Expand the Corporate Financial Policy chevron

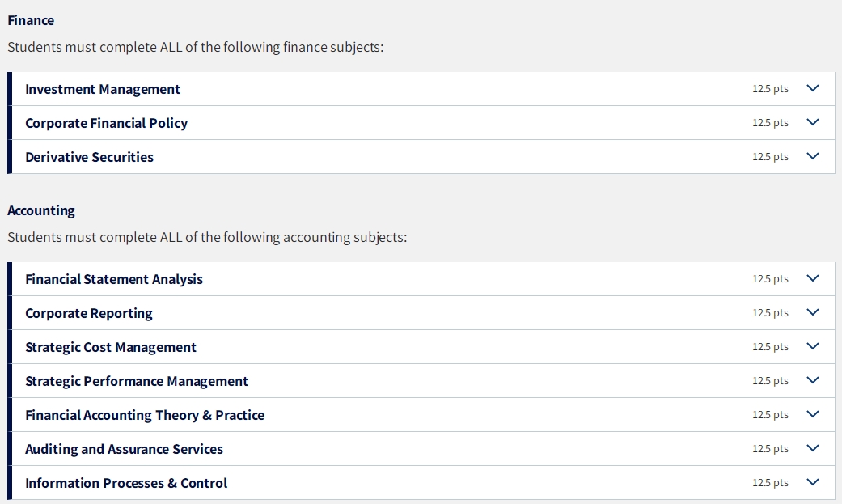coord(813,122)
